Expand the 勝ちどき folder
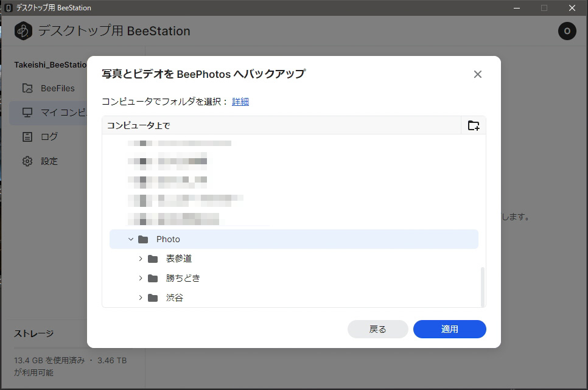Image resolution: width=588 pixels, height=390 pixels. point(141,278)
